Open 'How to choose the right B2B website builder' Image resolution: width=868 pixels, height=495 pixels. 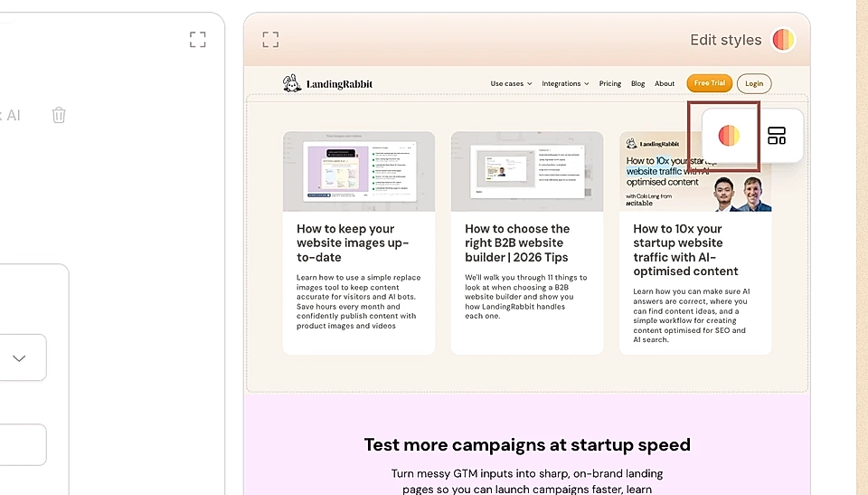click(517, 243)
